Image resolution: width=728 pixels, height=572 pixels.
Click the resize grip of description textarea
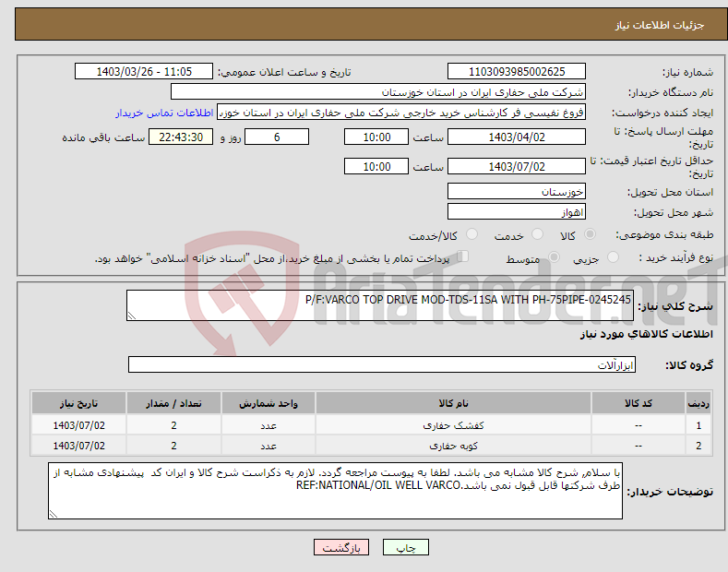click(x=132, y=316)
